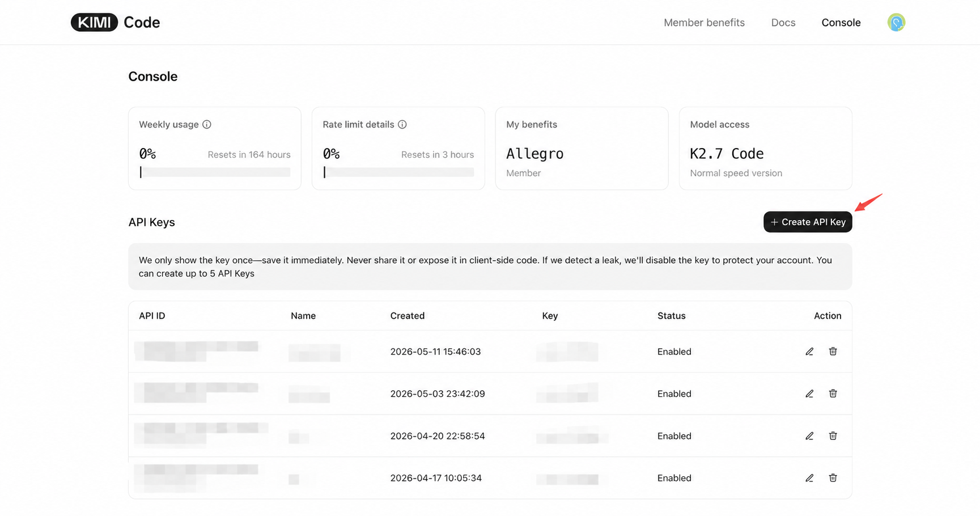
Task: Delete the key created 2026-04-17 10:05:34
Action: 833,478
